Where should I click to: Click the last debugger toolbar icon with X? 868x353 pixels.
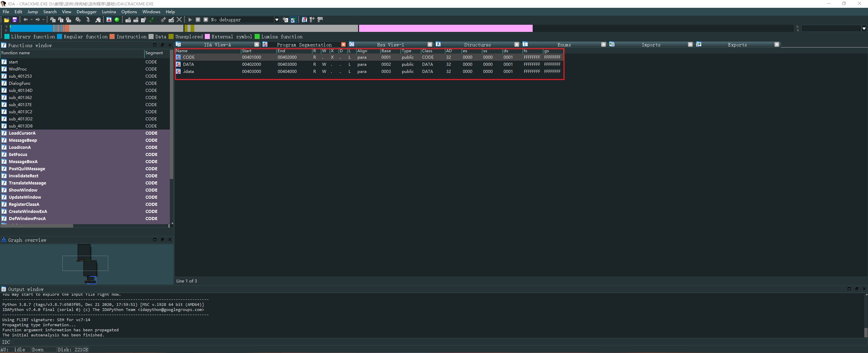[320, 20]
